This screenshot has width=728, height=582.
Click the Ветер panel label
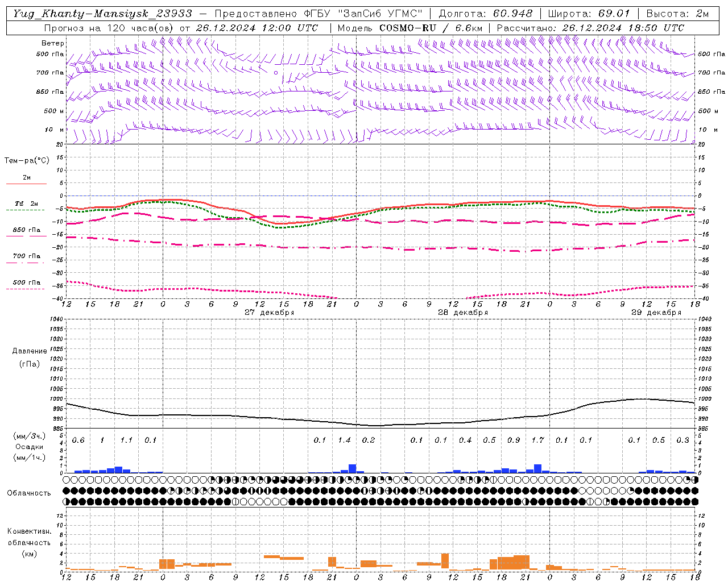click(53, 43)
